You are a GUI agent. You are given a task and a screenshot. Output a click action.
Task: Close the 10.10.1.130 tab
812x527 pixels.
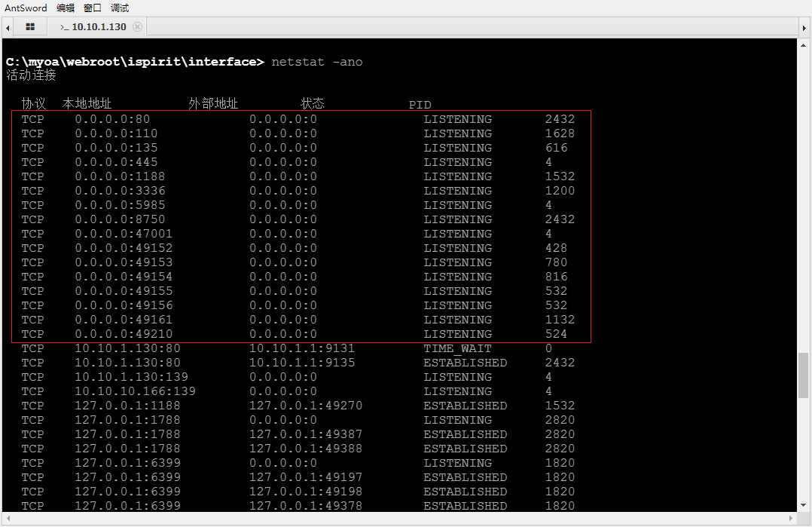137,27
